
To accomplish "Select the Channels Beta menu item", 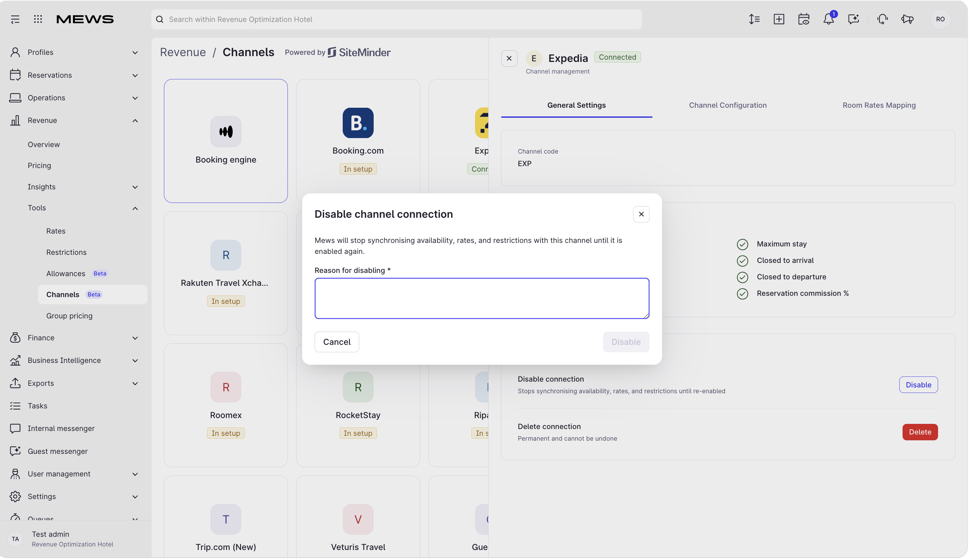I will (92, 295).
